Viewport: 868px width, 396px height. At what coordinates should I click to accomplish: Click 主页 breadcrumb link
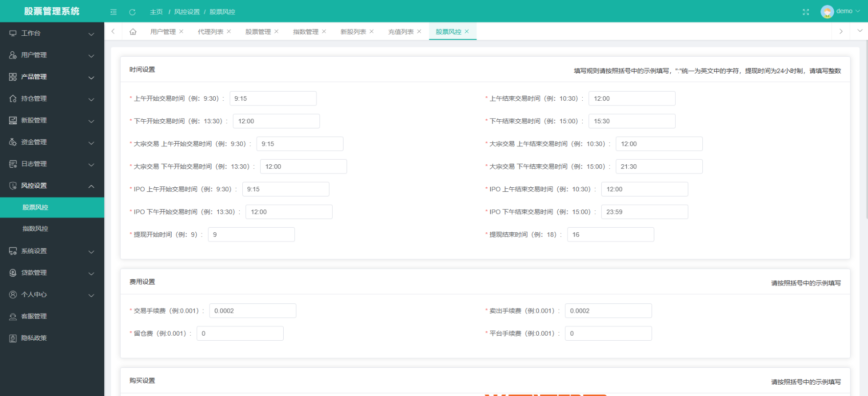point(156,12)
